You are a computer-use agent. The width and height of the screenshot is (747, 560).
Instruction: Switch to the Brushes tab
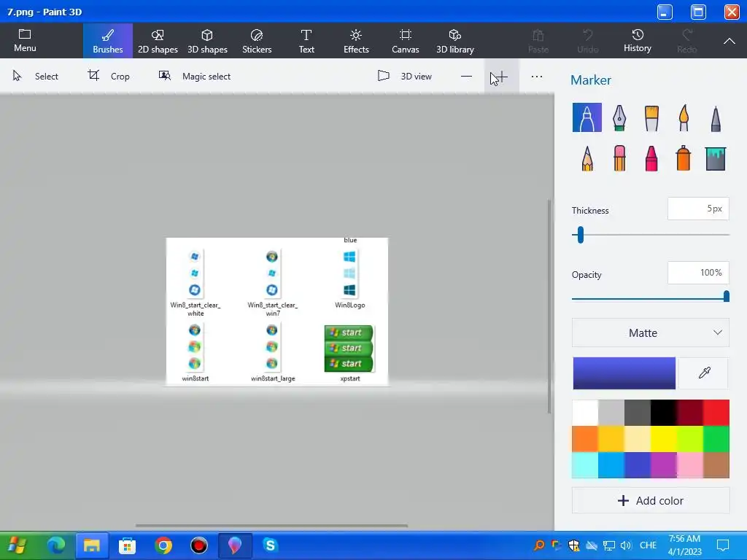pos(108,41)
